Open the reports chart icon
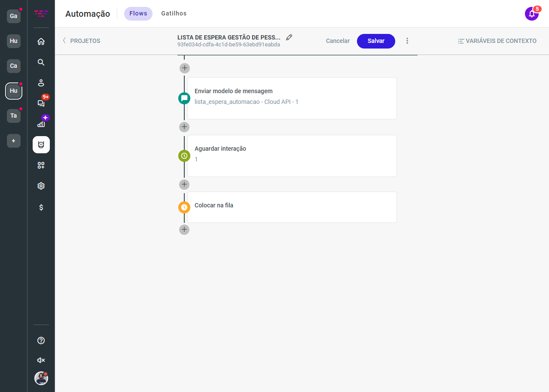549x392 pixels. point(41,124)
